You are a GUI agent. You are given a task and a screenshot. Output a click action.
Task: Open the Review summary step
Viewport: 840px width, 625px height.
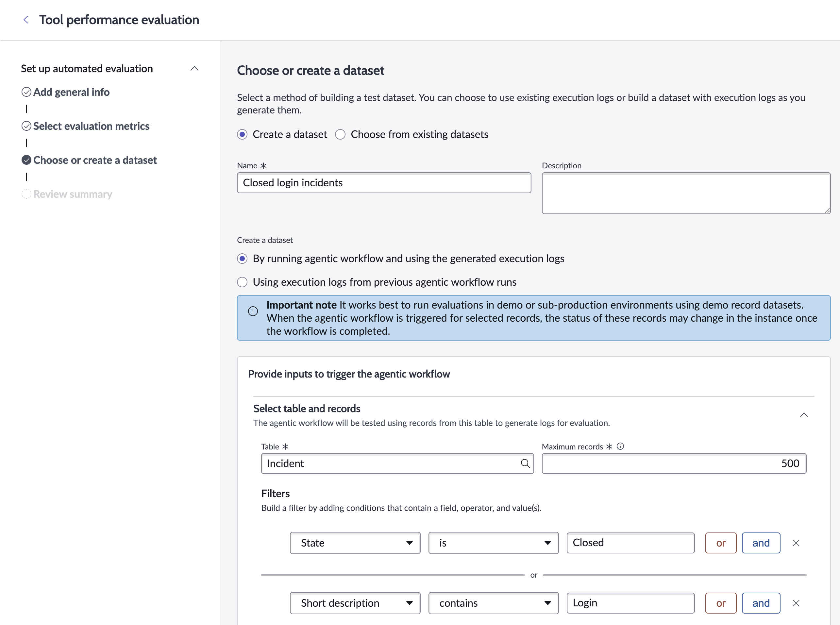click(73, 194)
